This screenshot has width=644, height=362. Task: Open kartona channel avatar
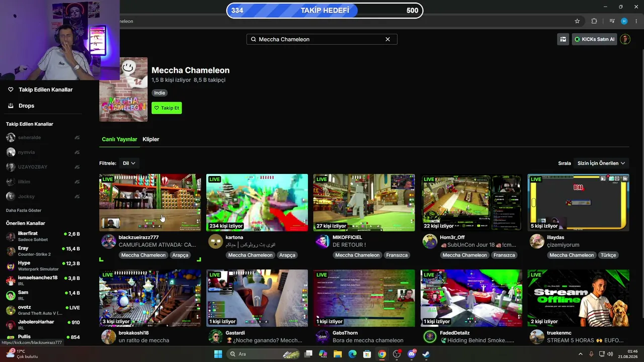216,241
